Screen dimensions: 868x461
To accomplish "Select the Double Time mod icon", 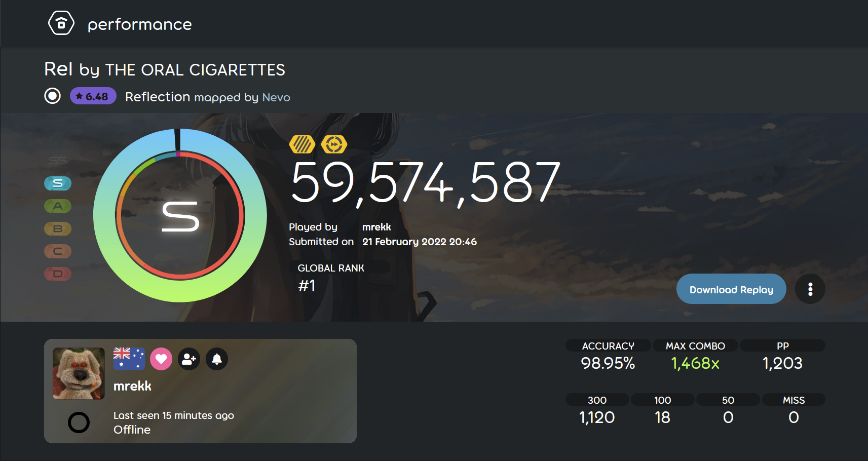I will click(334, 144).
